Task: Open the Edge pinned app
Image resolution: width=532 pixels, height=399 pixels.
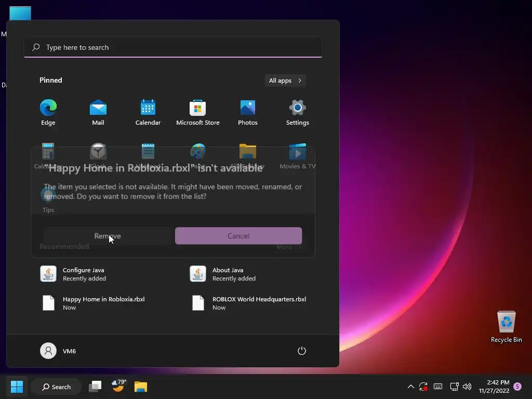Action: 48,113
